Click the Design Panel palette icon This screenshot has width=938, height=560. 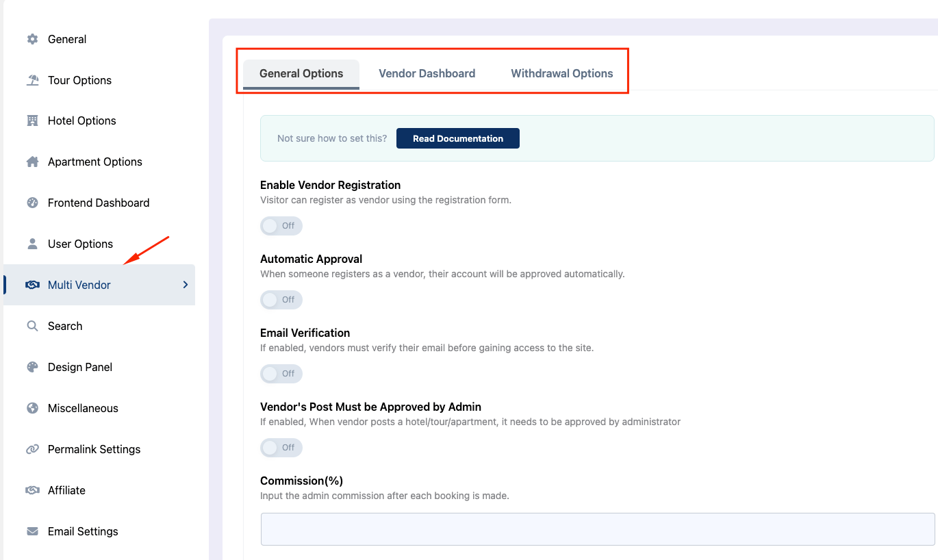point(32,367)
